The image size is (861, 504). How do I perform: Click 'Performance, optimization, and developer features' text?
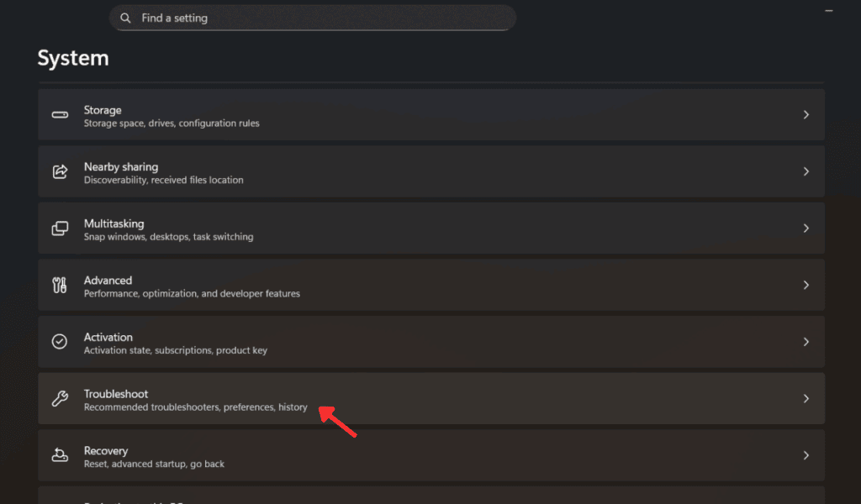pos(192,293)
